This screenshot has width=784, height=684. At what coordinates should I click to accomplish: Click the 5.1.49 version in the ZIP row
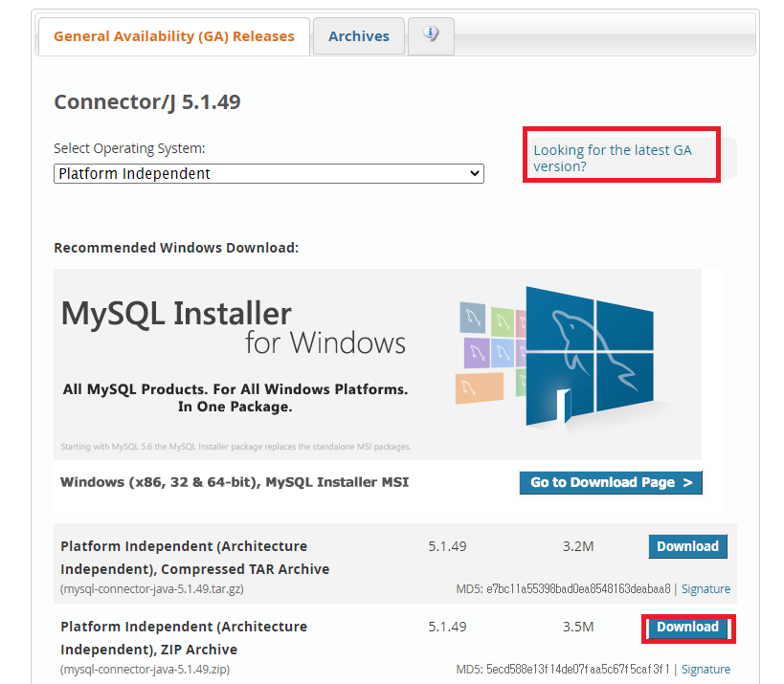pyautogui.click(x=447, y=627)
